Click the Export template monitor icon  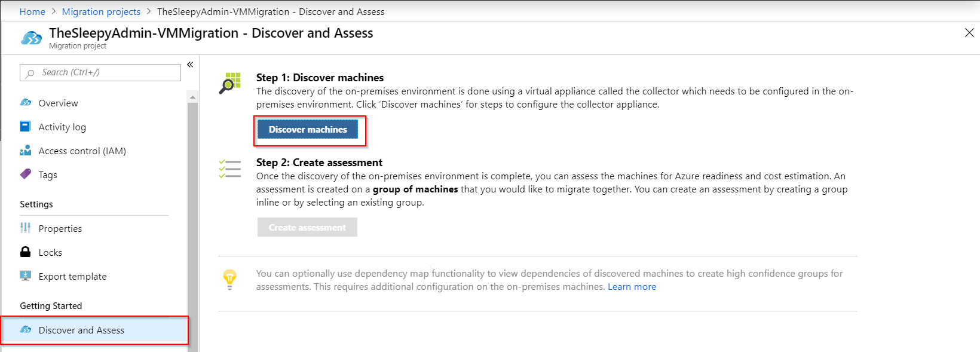[25, 276]
